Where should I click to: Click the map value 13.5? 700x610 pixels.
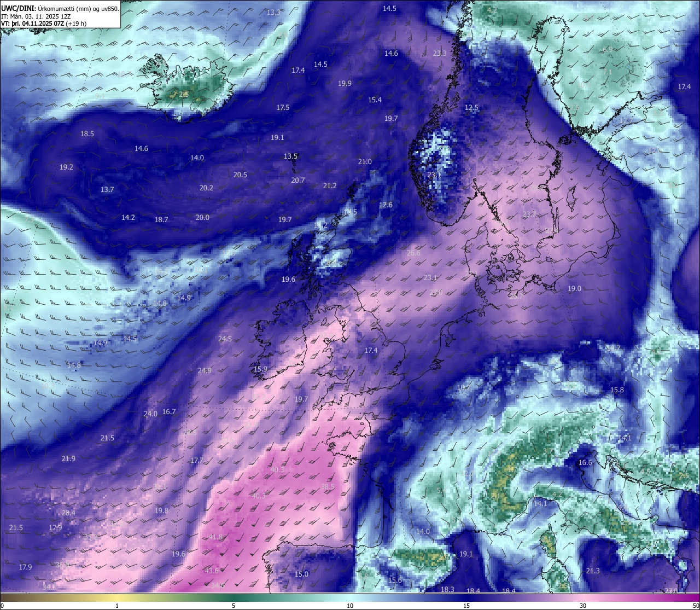[x=290, y=156]
